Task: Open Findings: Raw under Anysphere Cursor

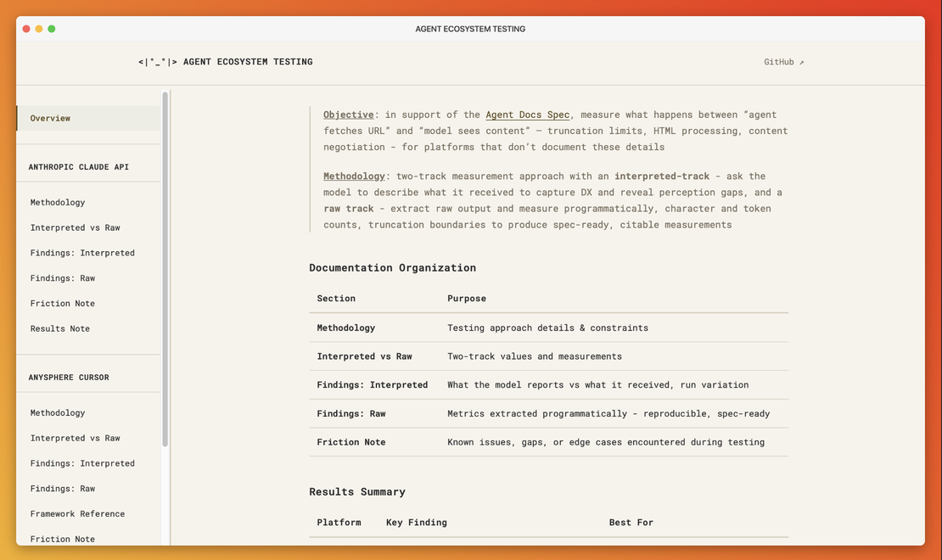Action: pyautogui.click(x=63, y=489)
